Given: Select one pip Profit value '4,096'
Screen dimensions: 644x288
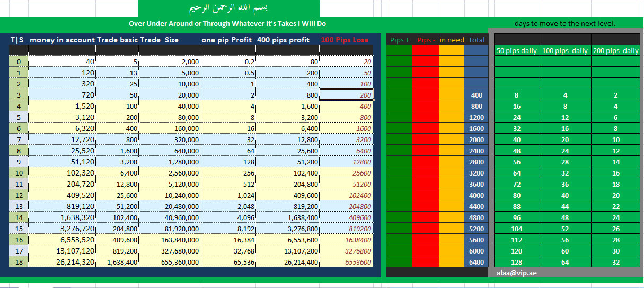Looking at the screenshot, I should point(227,217).
